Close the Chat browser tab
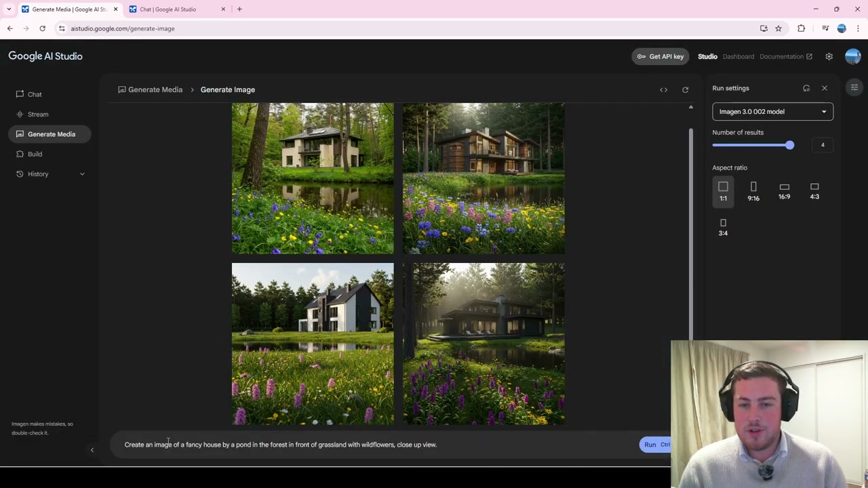The height and width of the screenshot is (488, 868). (x=223, y=9)
